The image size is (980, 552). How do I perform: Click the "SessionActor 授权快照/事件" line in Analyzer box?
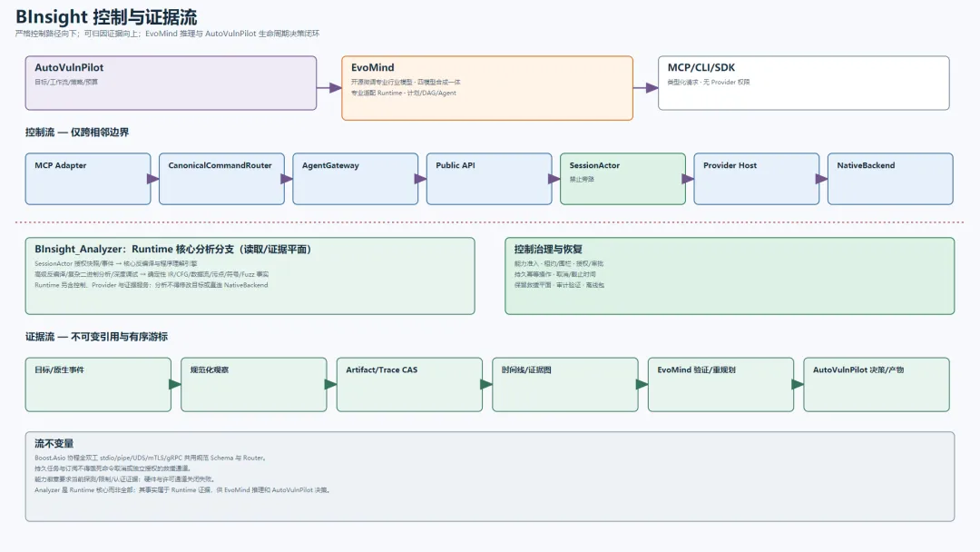115,264
